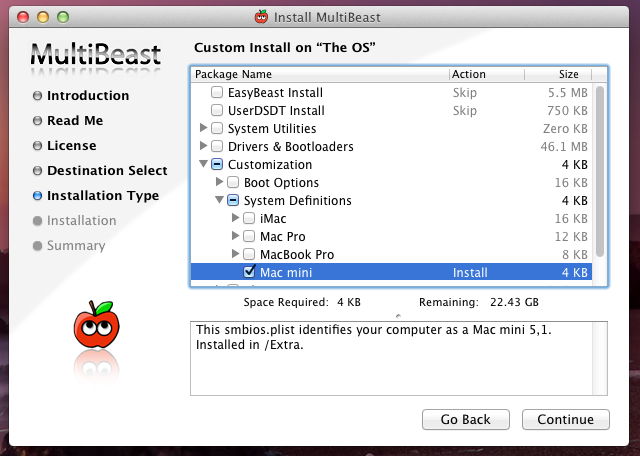The height and width of the screenshot is (456, 640).
Task: Toggle the System Utilities checkbox
Action: coord(217,128)
